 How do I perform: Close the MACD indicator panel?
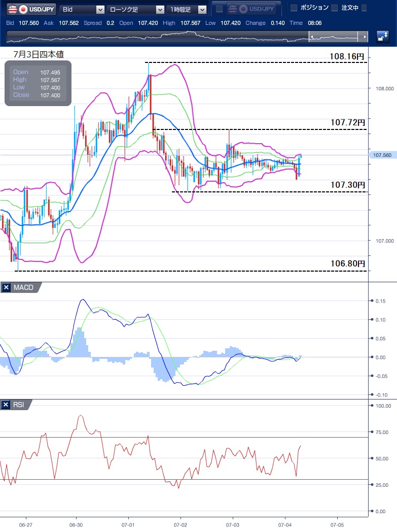6,288
